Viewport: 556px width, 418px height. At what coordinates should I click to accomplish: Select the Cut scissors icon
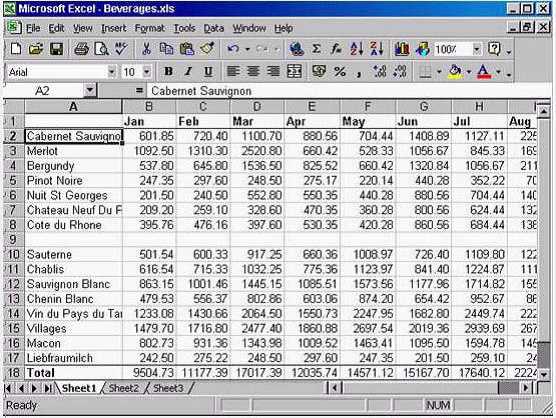pyautogui.click(x=146, y=49)
